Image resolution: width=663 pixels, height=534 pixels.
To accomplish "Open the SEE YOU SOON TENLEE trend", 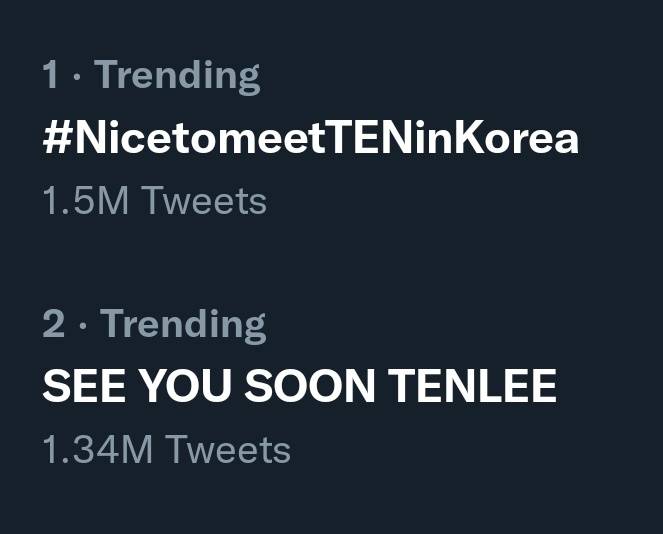I will coord(299,387).
